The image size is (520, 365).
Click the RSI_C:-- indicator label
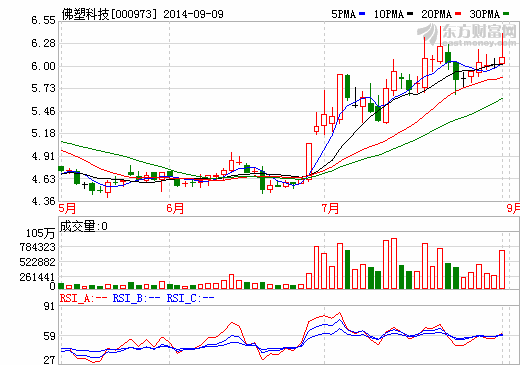pos(190,298)
